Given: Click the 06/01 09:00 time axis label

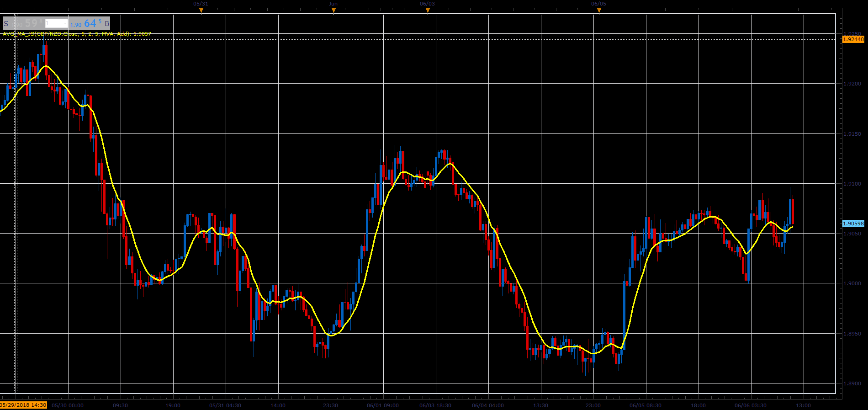Looking at the screenshot, I should (383, 405).
